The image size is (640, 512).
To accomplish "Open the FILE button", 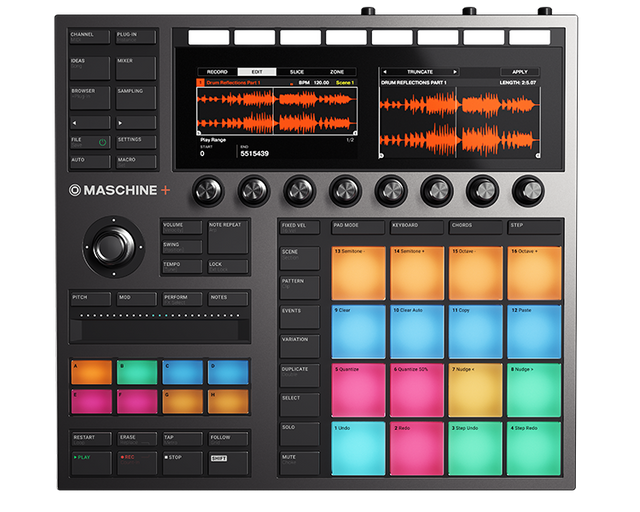I will [90, 141].
